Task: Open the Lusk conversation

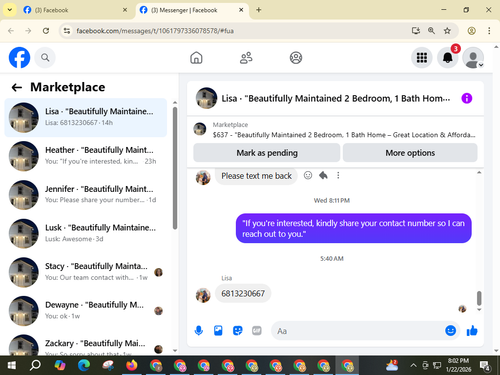Action: 86,233
